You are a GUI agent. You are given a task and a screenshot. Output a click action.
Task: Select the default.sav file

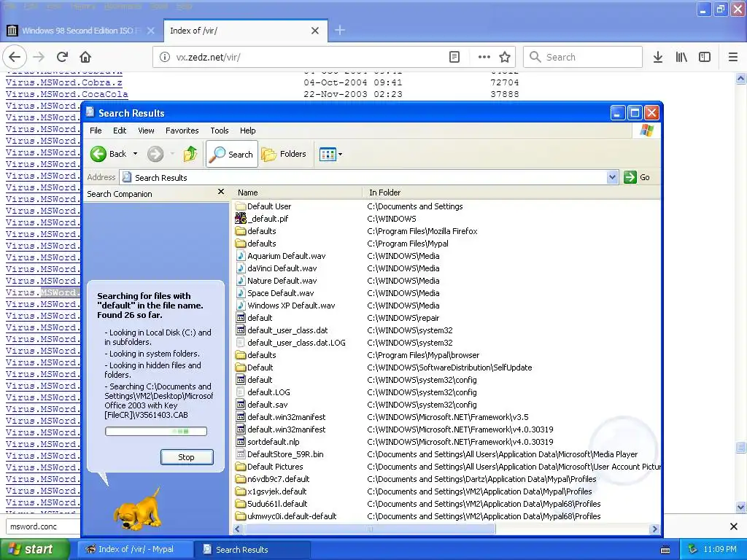pos(267,404)
